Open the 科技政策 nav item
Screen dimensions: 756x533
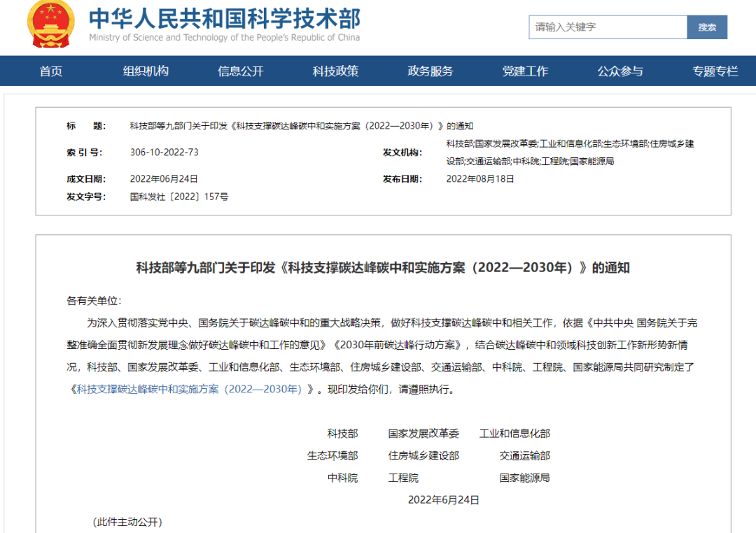point(335,71)
